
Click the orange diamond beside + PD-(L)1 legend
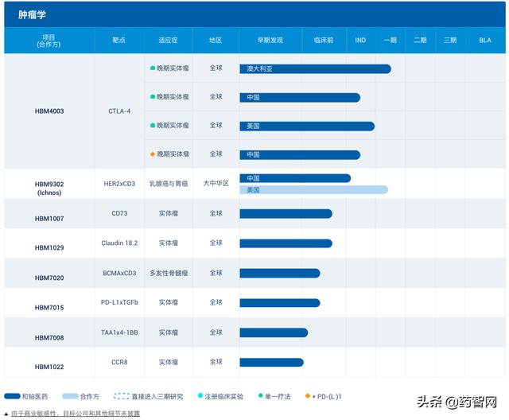pos(308,395)
